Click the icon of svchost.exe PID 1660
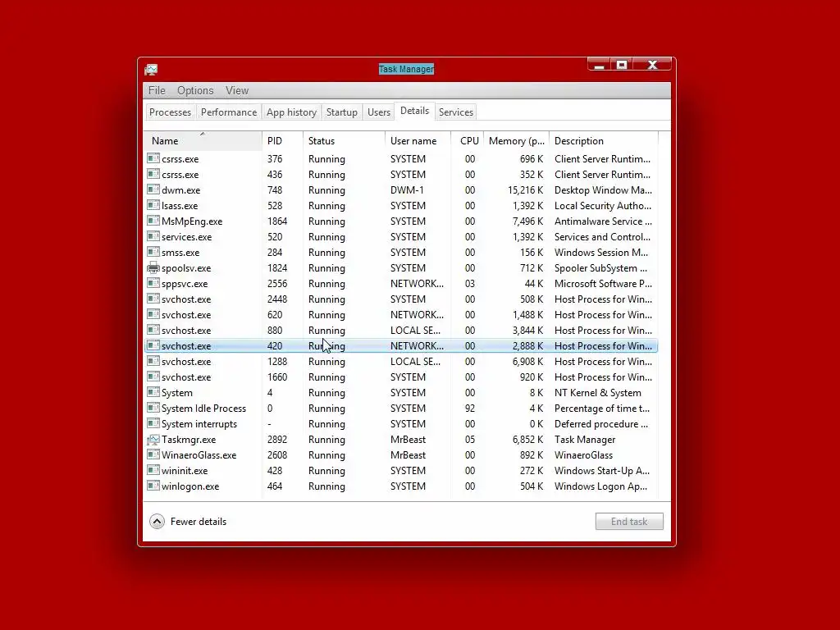The height and width of the screenshot is (630, 840). click(x=153, y=376)
